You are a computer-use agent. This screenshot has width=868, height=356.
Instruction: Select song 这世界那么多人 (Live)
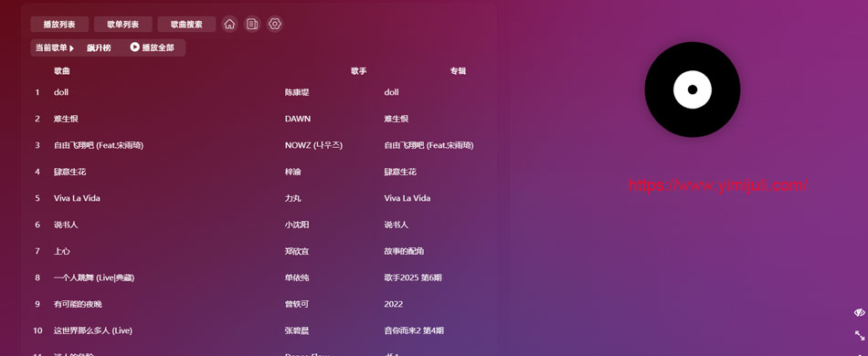(93, 331)
